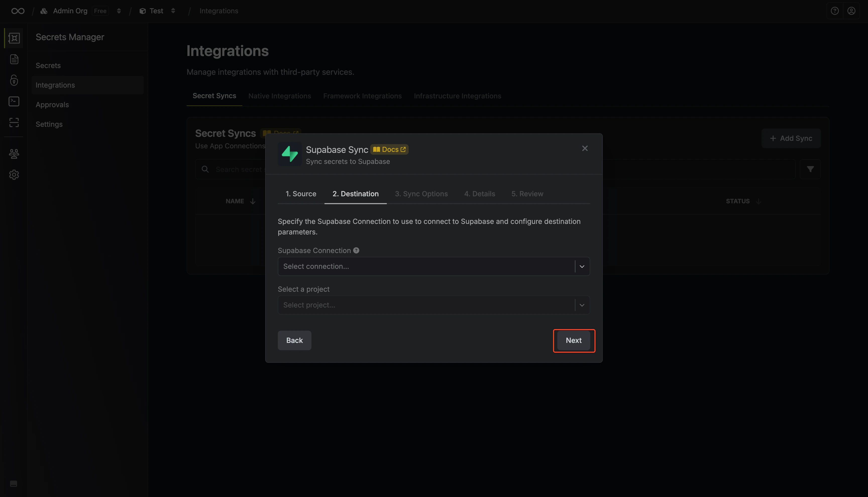Click the Supabase lightning logo icon

[290, 154]
